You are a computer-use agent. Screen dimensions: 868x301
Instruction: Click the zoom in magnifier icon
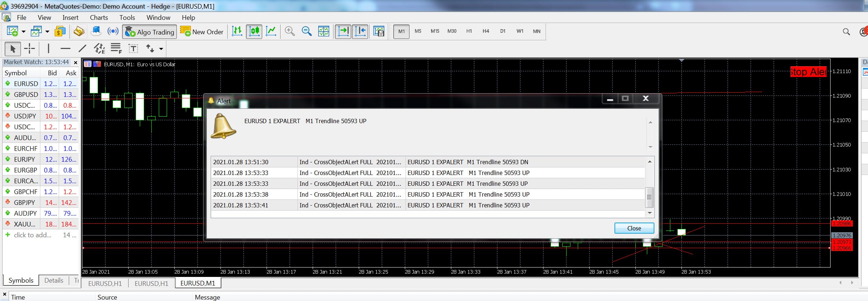(x=290, y=32)
